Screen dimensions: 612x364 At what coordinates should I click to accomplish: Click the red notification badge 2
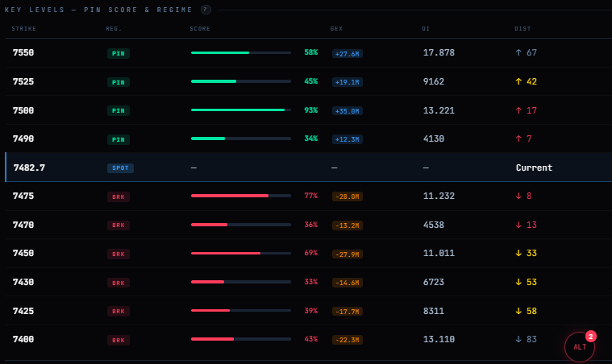click(590, 337)
